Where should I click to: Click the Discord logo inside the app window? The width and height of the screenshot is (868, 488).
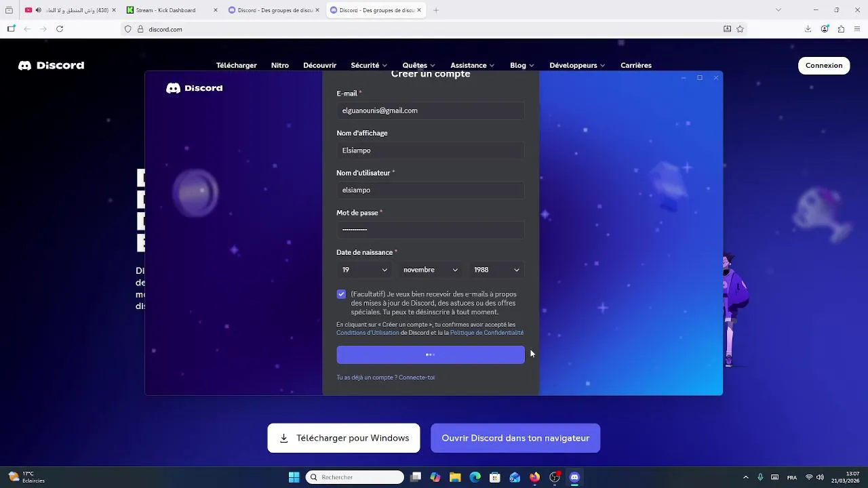(x=195, y=88)
